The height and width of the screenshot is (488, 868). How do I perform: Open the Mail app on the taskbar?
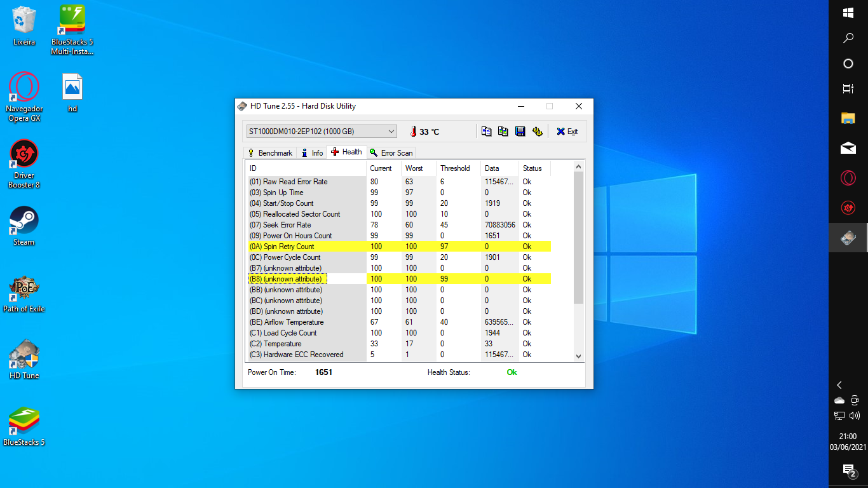point(848,148)
